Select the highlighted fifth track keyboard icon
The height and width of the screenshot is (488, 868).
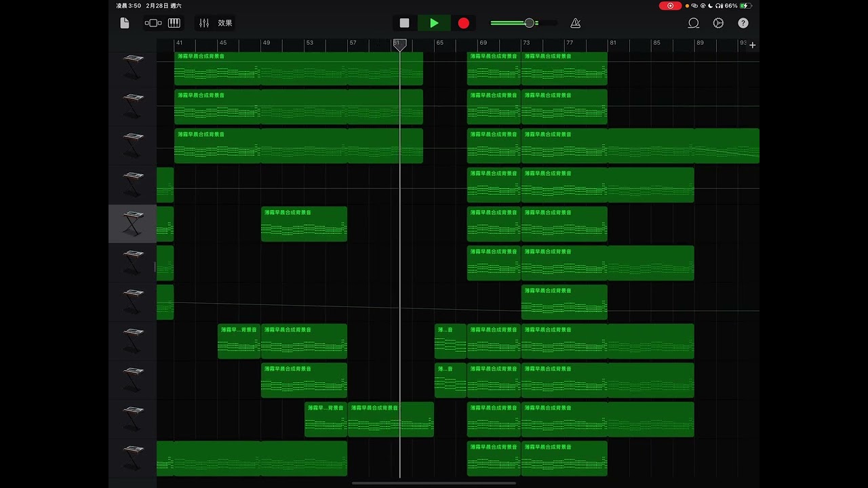point(133,224)
